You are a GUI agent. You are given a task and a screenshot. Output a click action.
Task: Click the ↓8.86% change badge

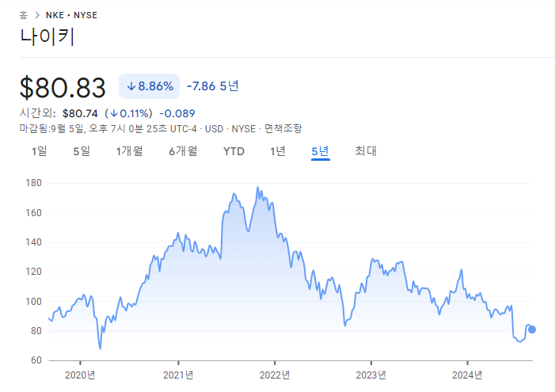click(149, 86)
